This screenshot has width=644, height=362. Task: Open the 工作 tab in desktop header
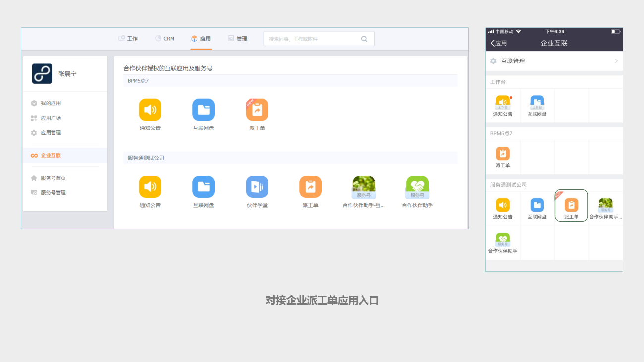point(128,39)
